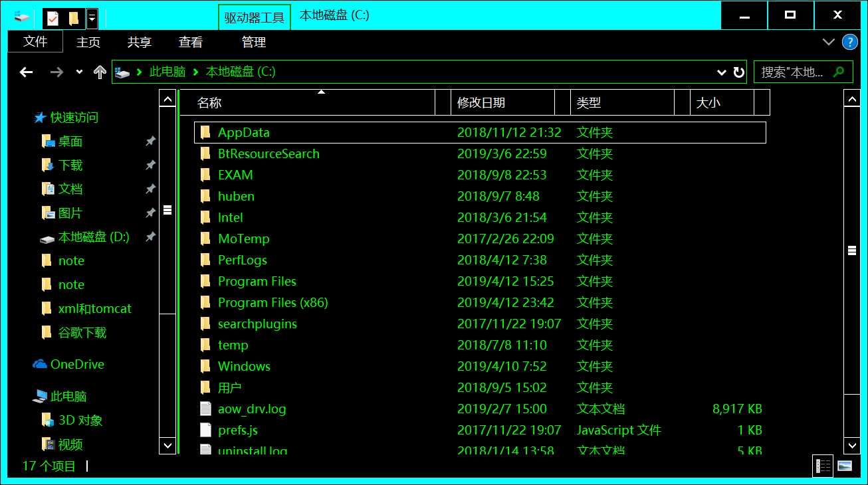The image size is (868, 485).
Task: Select the 驱动器工具 contextual tab
Action: click(x=255, y=17)
